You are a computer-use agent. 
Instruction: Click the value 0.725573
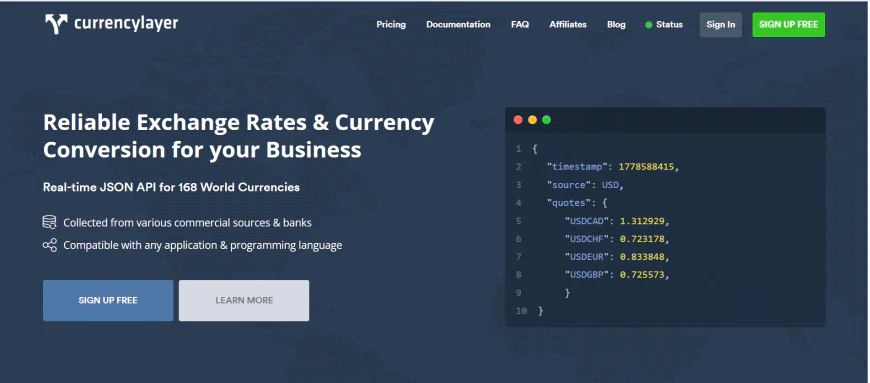(642, 275)
